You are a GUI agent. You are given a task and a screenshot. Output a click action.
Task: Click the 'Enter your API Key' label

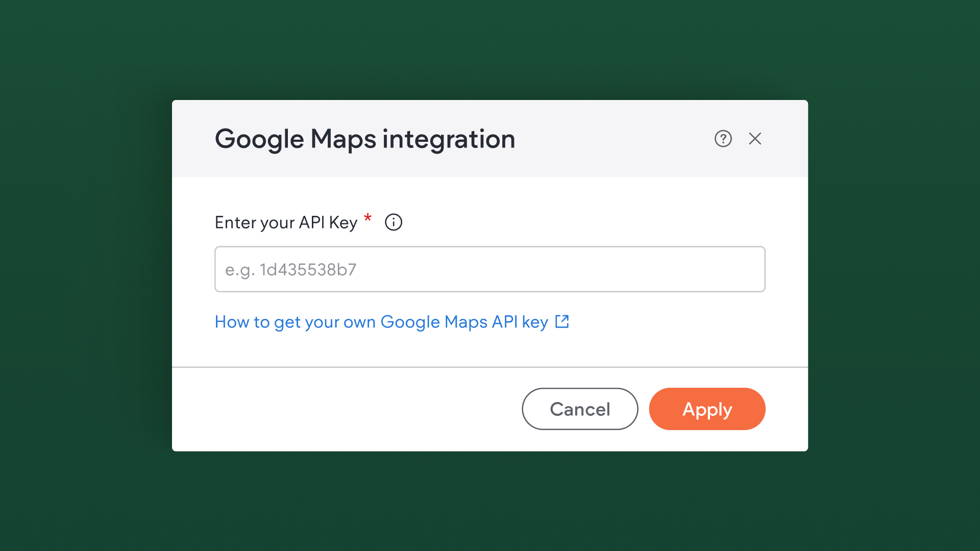[x=287, y=222]
